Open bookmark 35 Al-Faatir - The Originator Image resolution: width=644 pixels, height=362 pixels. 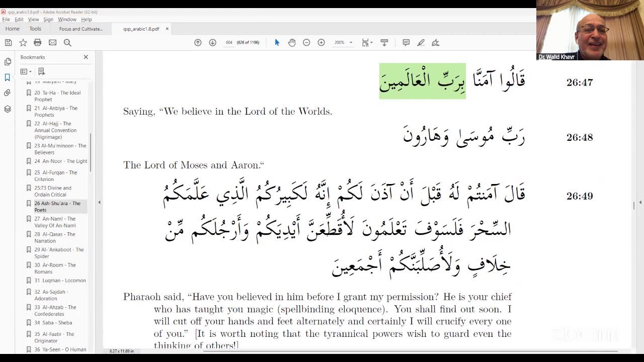pos(54,337)
